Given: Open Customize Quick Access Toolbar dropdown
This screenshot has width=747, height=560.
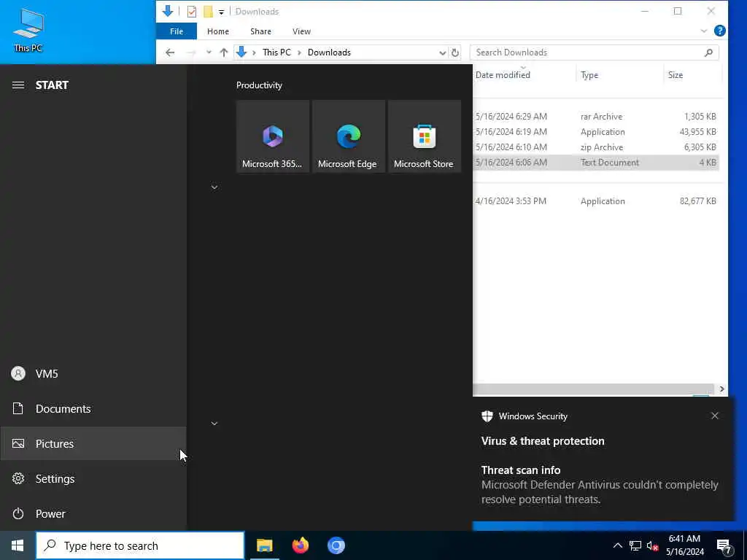Looking at the screenshot, I should click(x=221, y=12).
